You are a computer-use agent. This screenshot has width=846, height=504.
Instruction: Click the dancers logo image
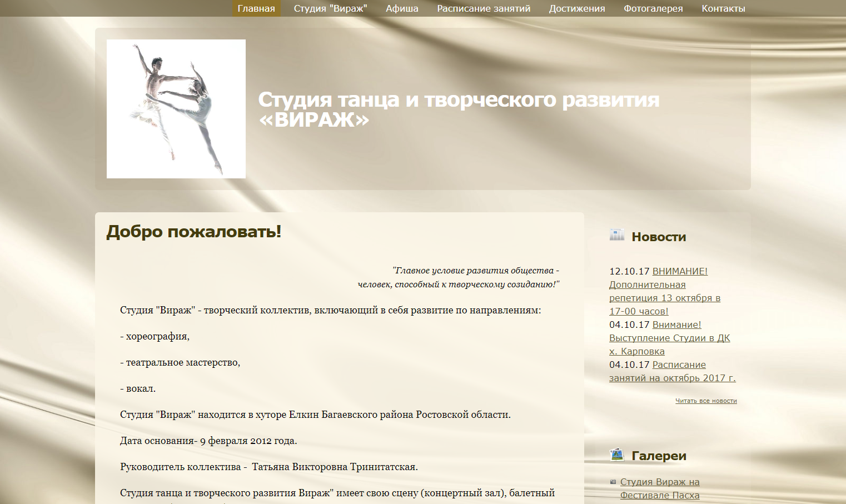[176, 109]
